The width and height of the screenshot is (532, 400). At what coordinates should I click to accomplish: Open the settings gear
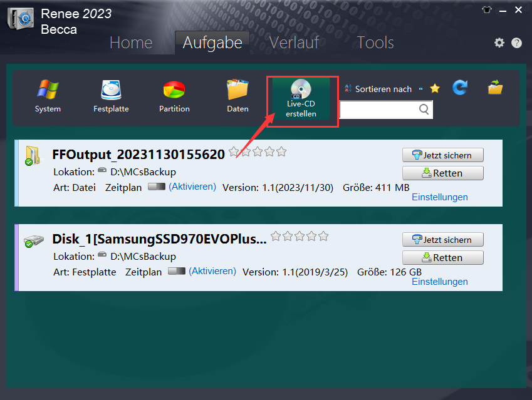click(x=499, y=43)
